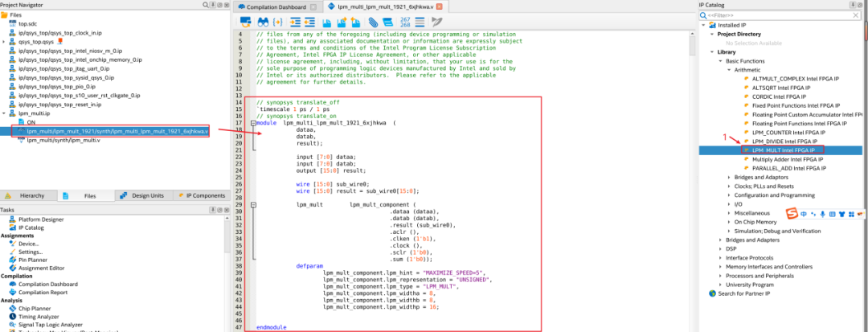Viewport: 868px width, 332px height.
Task: Expand Bridges and Adaptors under Basic Functions
Action: [x=730, y=176]
